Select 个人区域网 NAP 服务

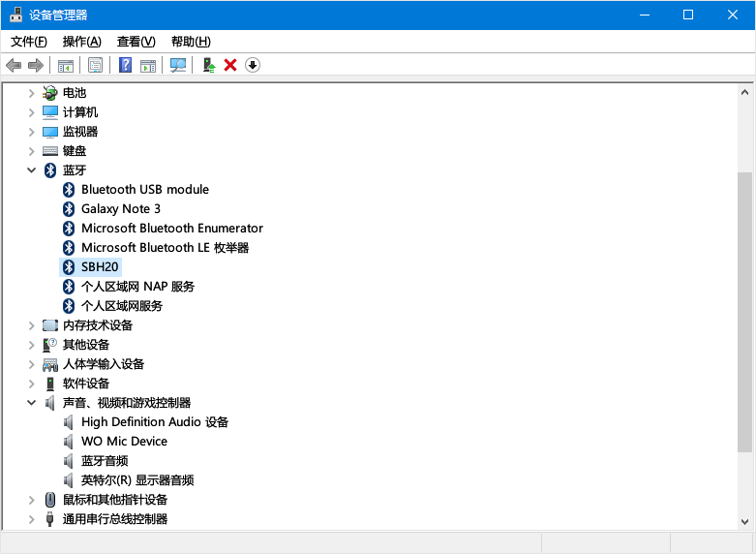(x=137, y=287)
